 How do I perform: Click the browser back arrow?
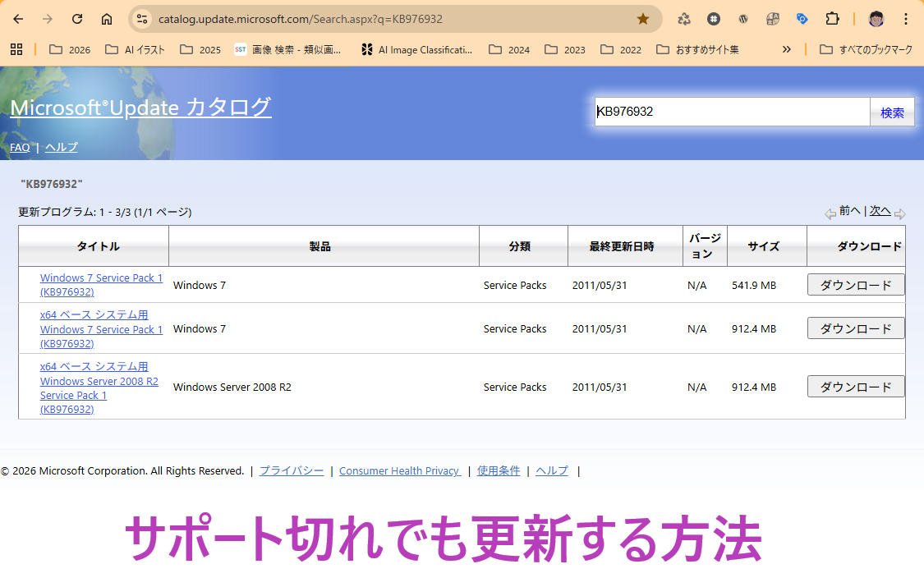18,19
